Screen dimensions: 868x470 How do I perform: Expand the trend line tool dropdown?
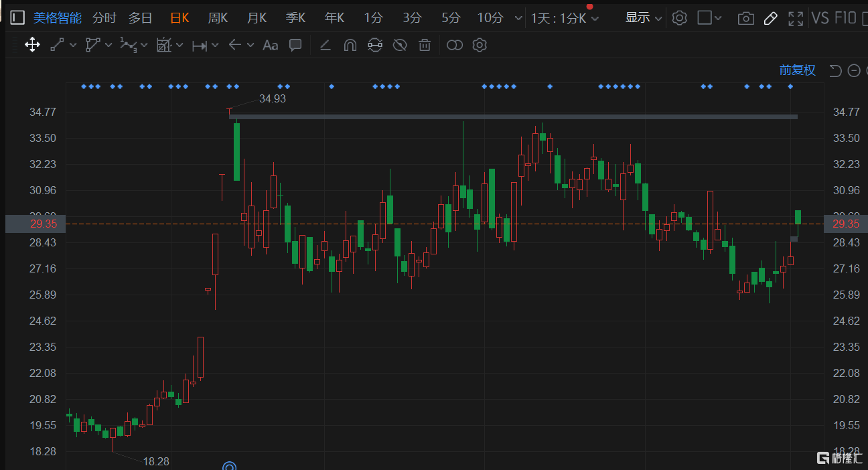point(72,46)
